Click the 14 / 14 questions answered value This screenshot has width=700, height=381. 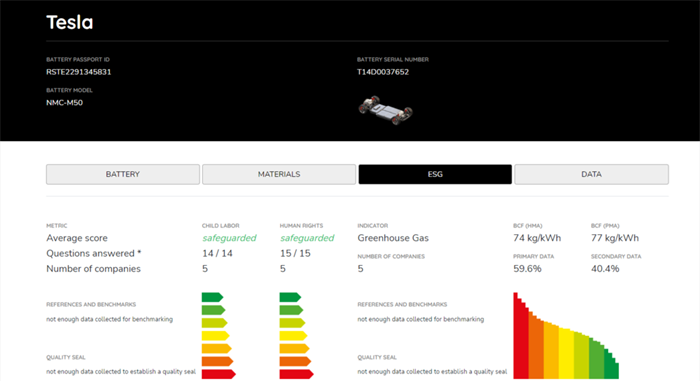point(217,253)
